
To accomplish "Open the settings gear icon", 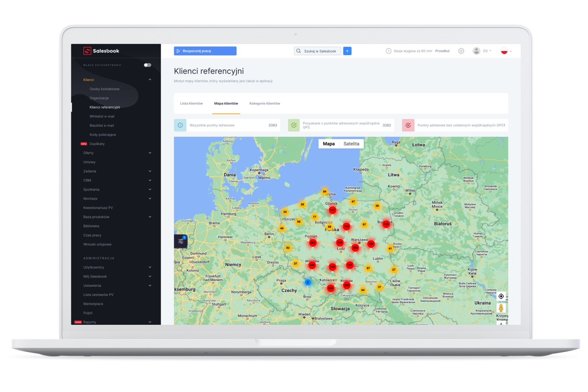I will [461, 51].
